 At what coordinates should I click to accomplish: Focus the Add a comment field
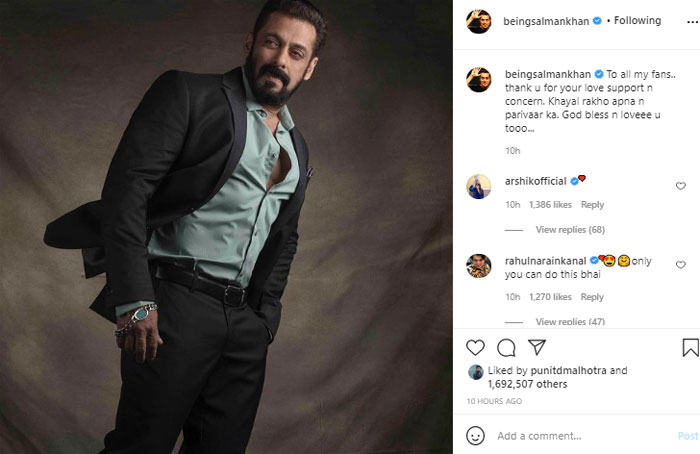(x=584, y=436)
